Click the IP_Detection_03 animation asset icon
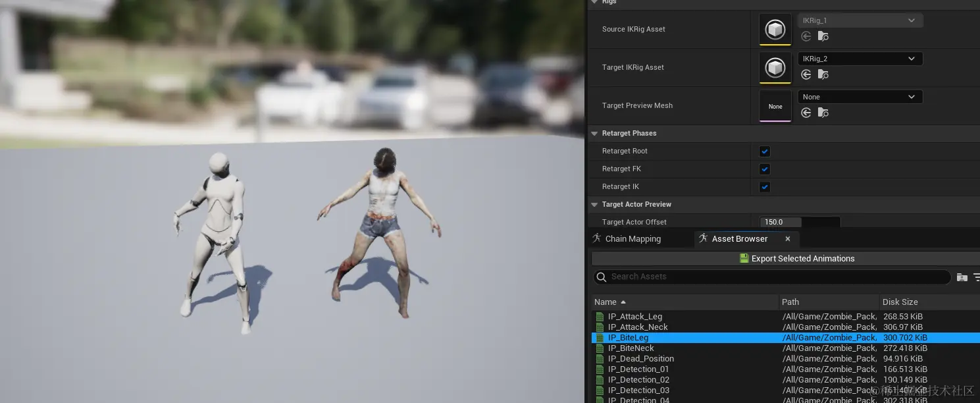Viewport: 980px width, 403px height. [x=600, y=390]
